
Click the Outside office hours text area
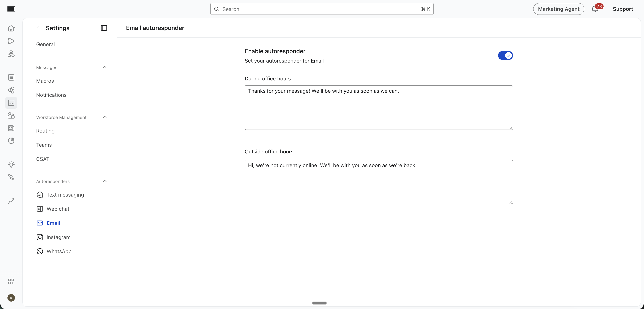tap(378, 182)
